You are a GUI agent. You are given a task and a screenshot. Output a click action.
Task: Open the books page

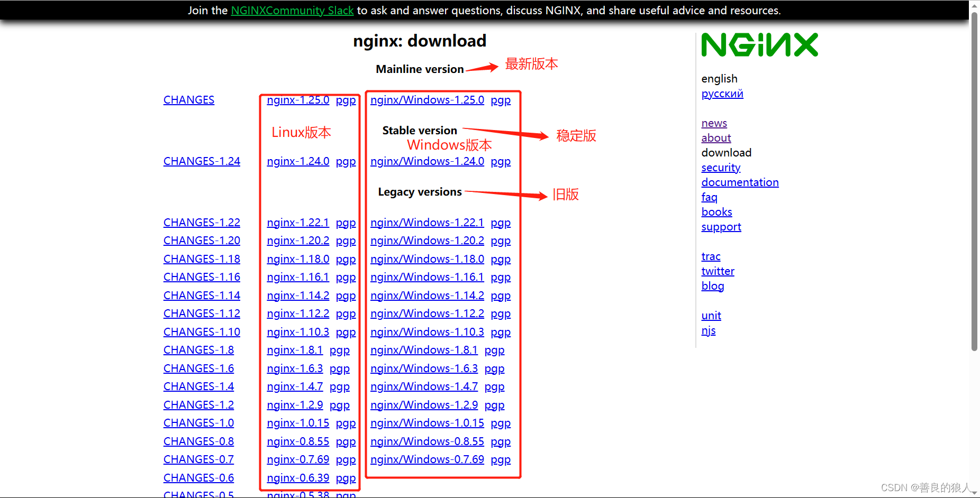point(716,212)
